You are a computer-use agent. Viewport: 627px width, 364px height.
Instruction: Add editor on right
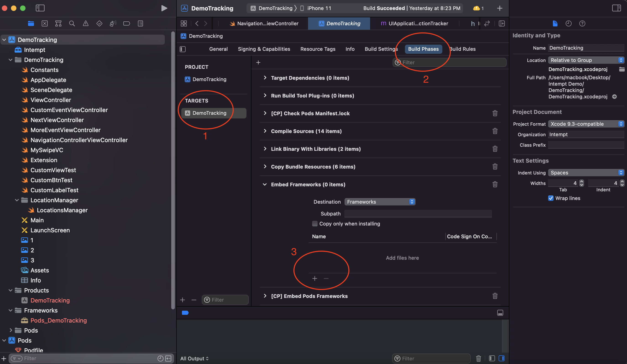point(502,24)
